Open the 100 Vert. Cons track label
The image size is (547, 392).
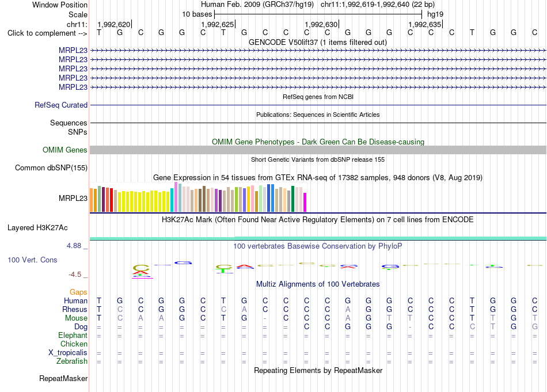tap(32, 260)
